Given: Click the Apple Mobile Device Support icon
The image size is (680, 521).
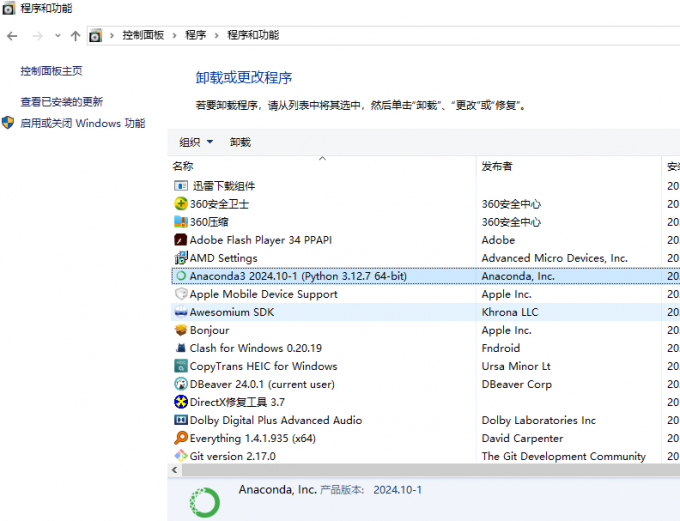Looking at the screenshot, I should click(181, 294).
